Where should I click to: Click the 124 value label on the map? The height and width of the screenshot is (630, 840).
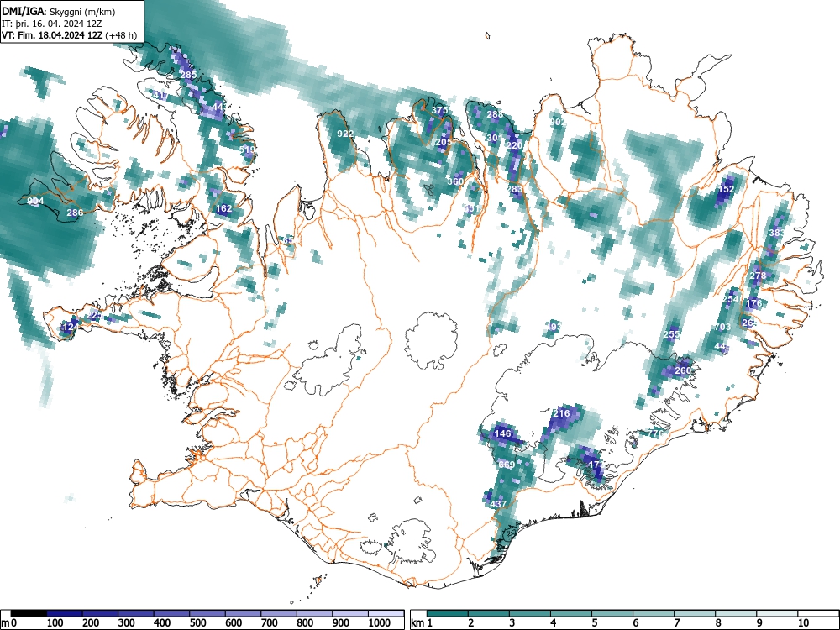pyautogui.click(x=71, y=327)
